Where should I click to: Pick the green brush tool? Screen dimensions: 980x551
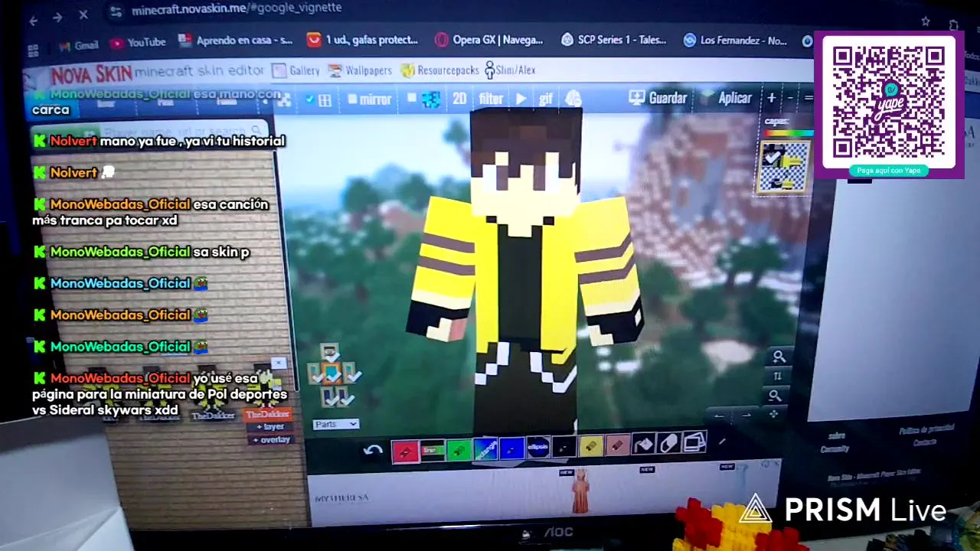coord(459,450)
